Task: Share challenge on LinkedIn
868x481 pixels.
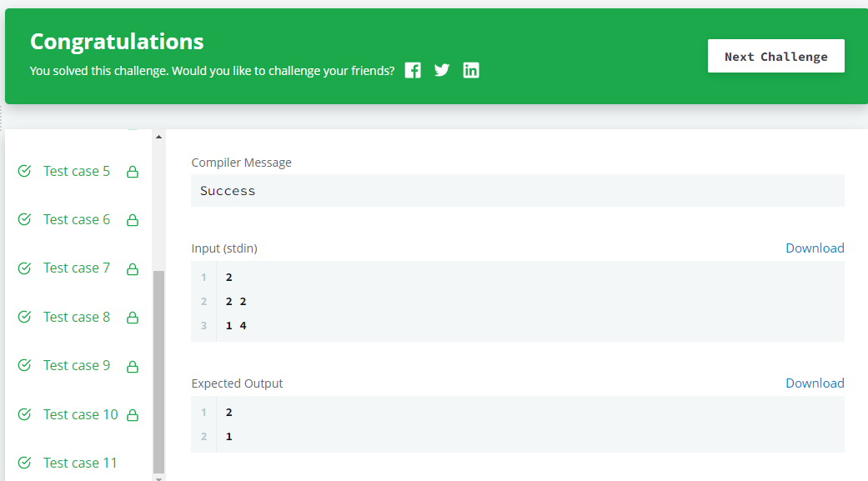Action: tap(471, 70)
